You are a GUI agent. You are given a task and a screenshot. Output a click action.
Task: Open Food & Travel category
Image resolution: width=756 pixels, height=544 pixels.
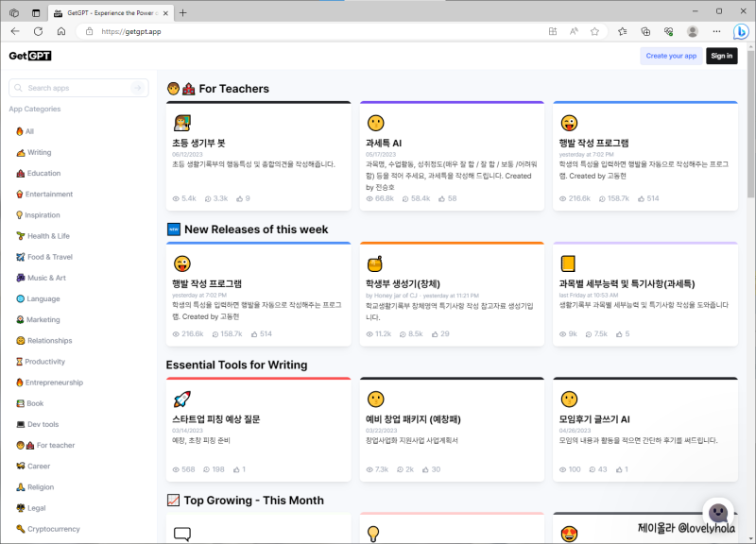tap(44, 257)
